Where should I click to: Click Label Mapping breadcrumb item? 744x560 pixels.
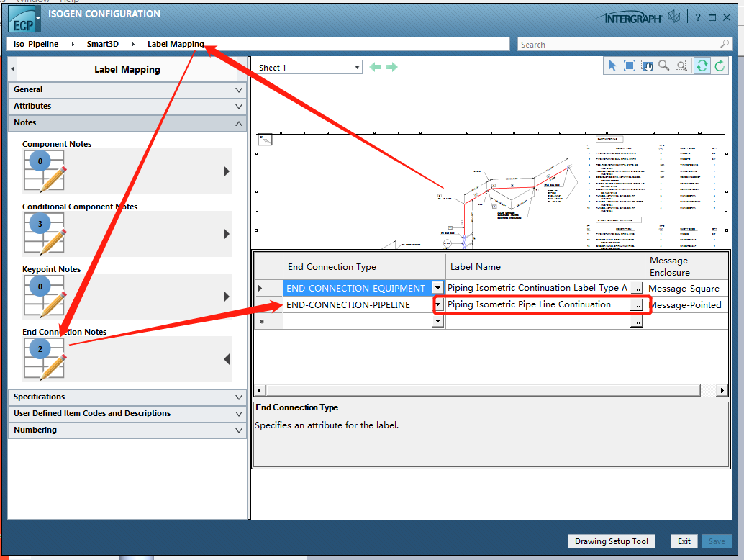pyautogui.click(x=176, y=44)
